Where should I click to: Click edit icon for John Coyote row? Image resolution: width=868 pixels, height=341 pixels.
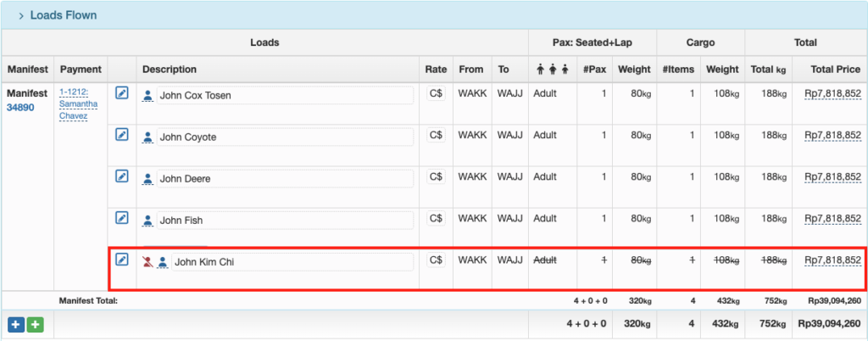(x=122, y=135)
